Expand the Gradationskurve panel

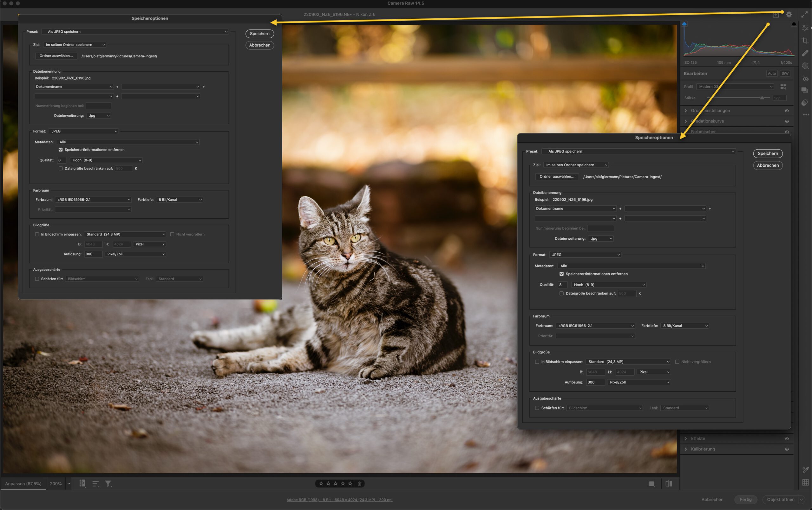685,121
